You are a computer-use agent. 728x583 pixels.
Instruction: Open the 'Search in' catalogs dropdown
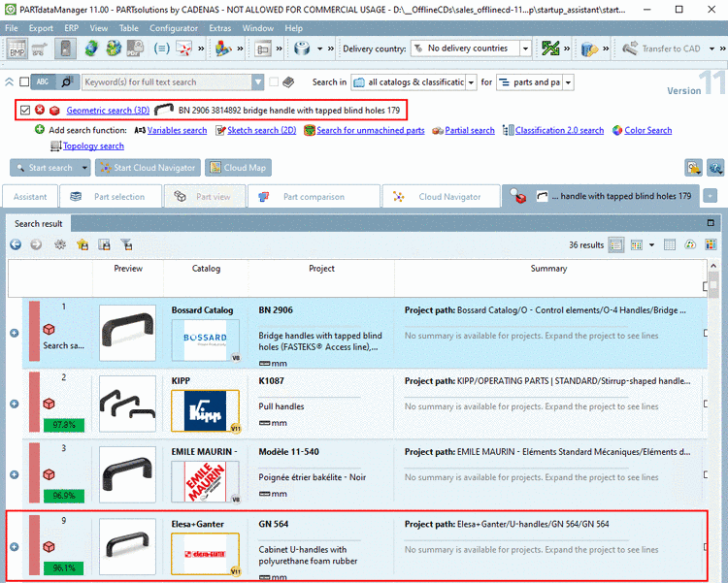pyautogui.click(x=471, y=82)
